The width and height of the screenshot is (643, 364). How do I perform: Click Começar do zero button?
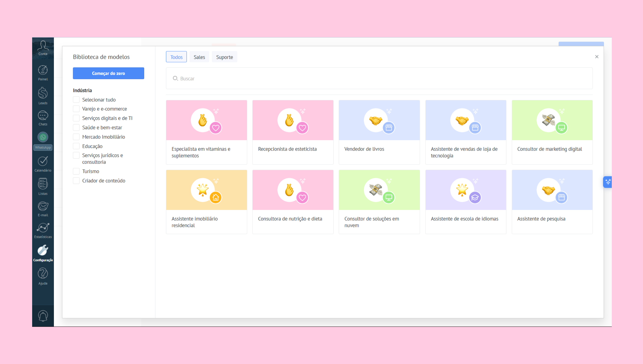(109, 73)
